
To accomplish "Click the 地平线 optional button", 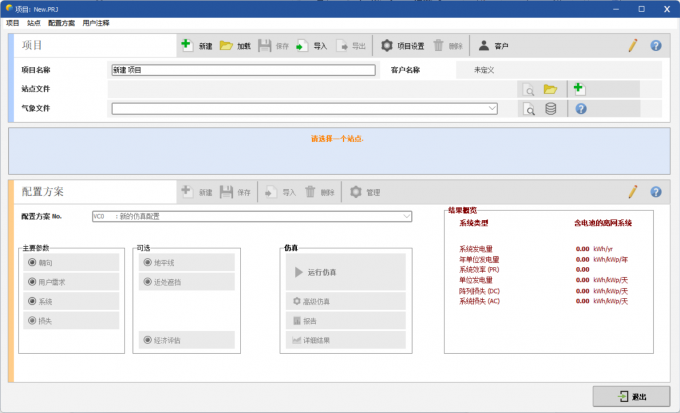I will coord(186,262).
